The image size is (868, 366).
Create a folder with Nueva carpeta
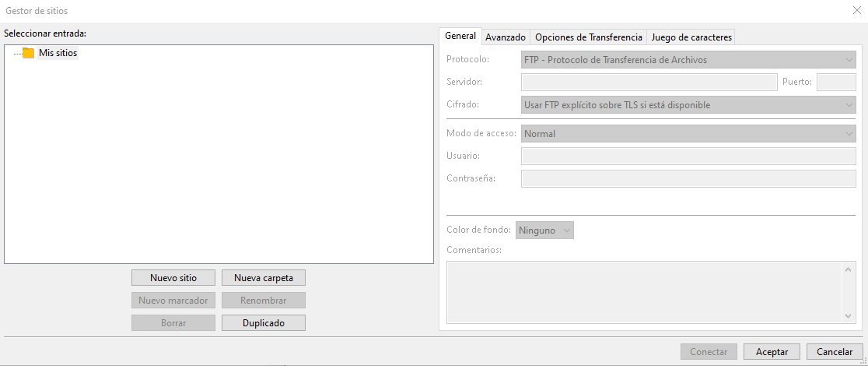tap(264, 278)
